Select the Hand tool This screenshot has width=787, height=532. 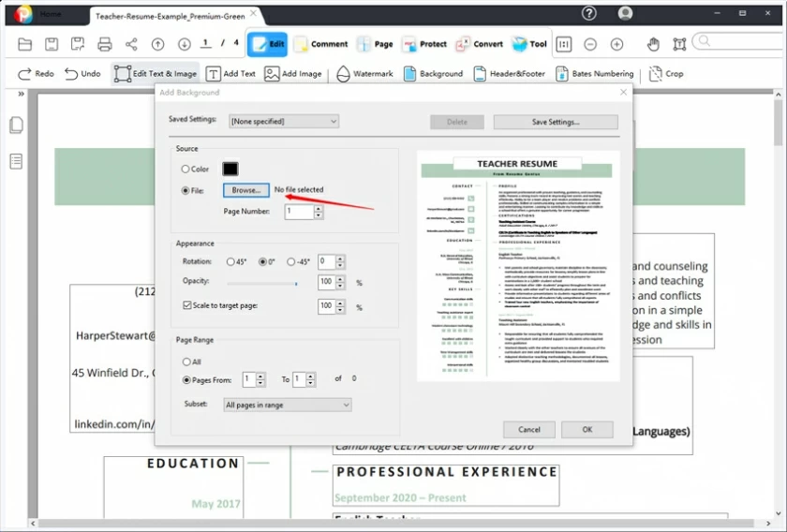tap(653, 44)
